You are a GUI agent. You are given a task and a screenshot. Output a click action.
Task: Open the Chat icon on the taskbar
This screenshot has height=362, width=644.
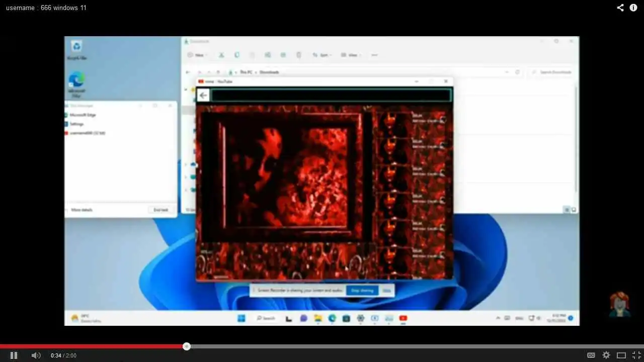coord(303,318)
